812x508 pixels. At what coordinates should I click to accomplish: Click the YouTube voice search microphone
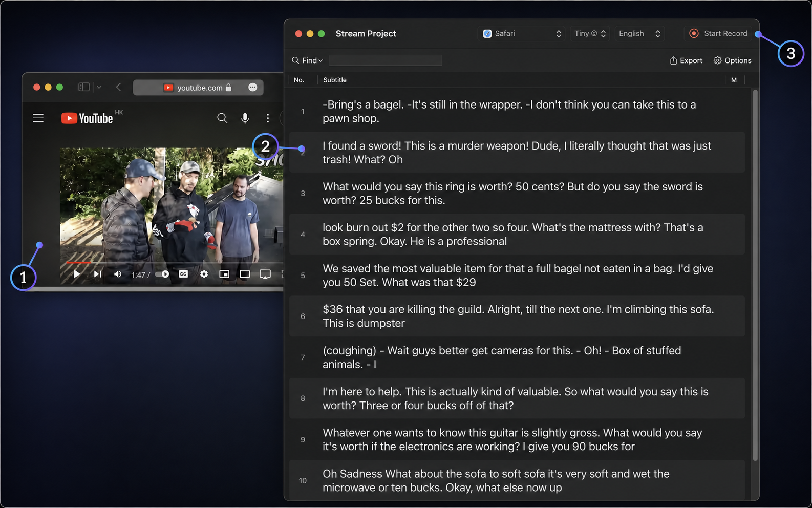point(245,118)
